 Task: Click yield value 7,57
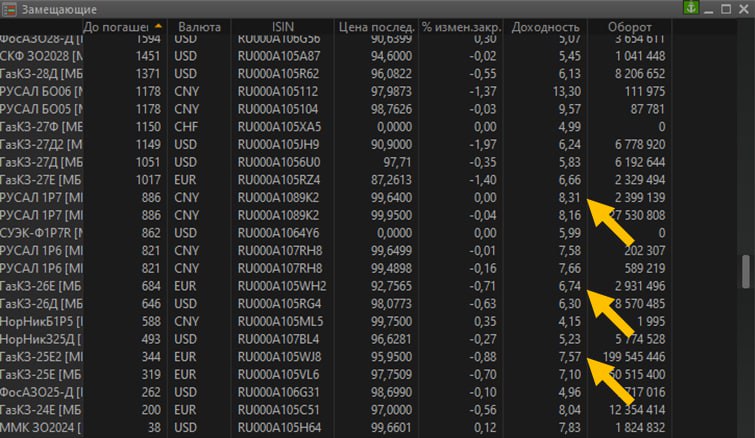point(570,357)
